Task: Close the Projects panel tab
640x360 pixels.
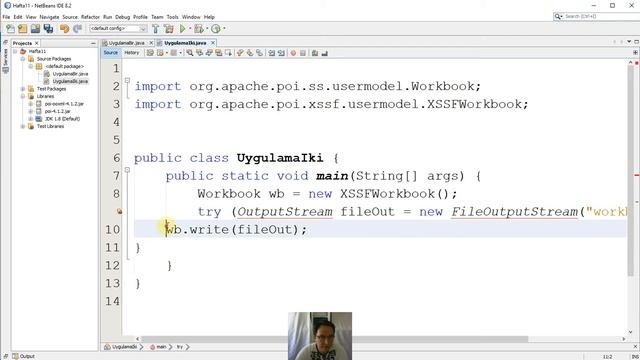Action: pos(36,43)
